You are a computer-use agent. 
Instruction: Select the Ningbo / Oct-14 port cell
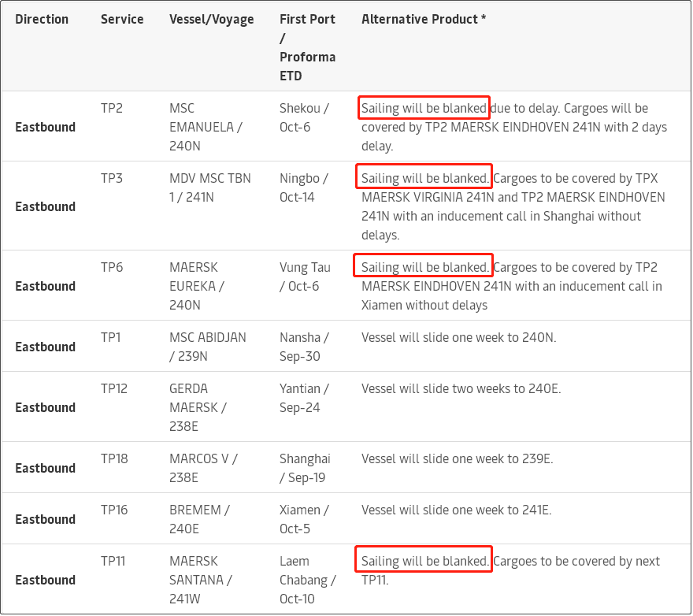point(304,187)
